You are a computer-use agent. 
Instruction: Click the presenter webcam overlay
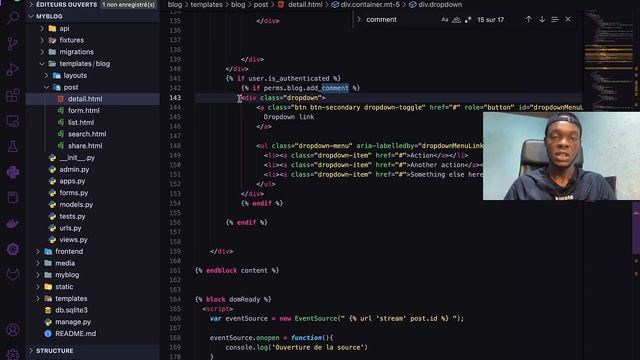tap(561, 156)
